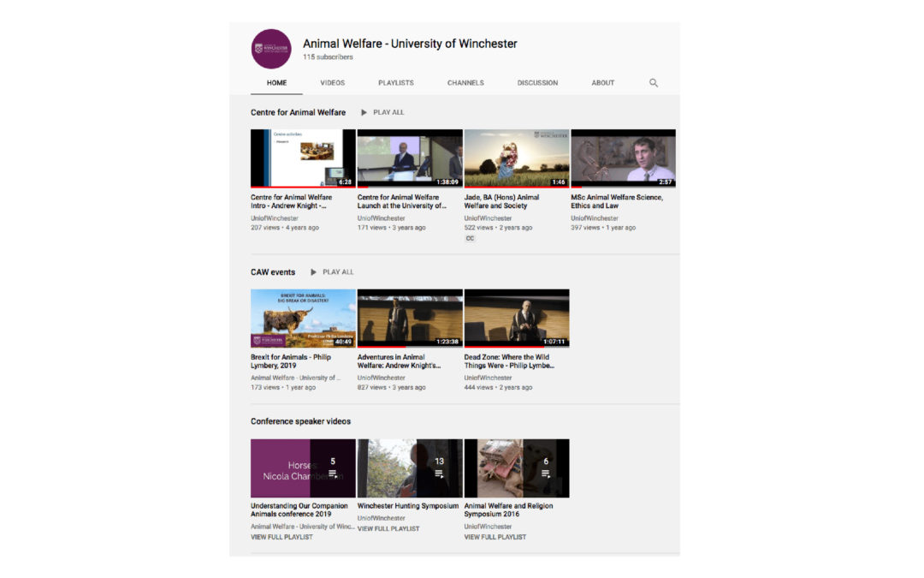Open Brexit for Animals highland cow thumbnail
924x578 pixels.
coord(303,318)
